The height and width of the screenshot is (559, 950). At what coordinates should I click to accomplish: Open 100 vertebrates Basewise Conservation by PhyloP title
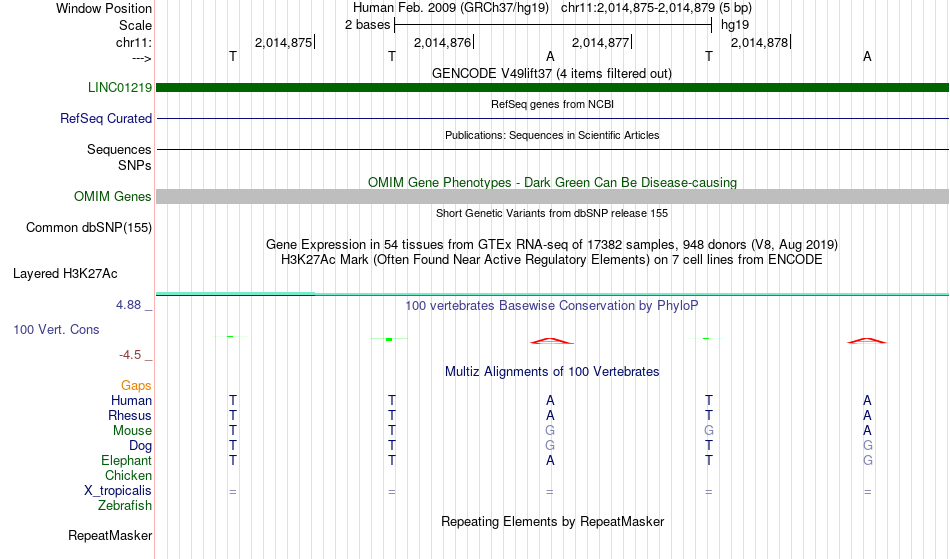point(551,306)
